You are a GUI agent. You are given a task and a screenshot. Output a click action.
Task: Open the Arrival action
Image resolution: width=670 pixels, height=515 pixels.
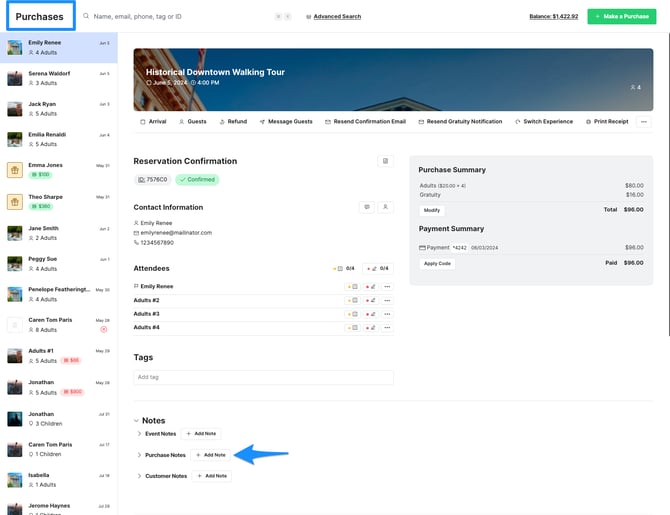point(153,122)
